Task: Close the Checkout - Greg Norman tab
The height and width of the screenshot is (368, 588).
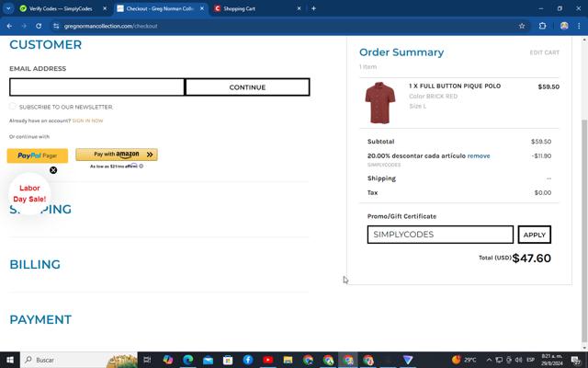Action: pos(202,8)
